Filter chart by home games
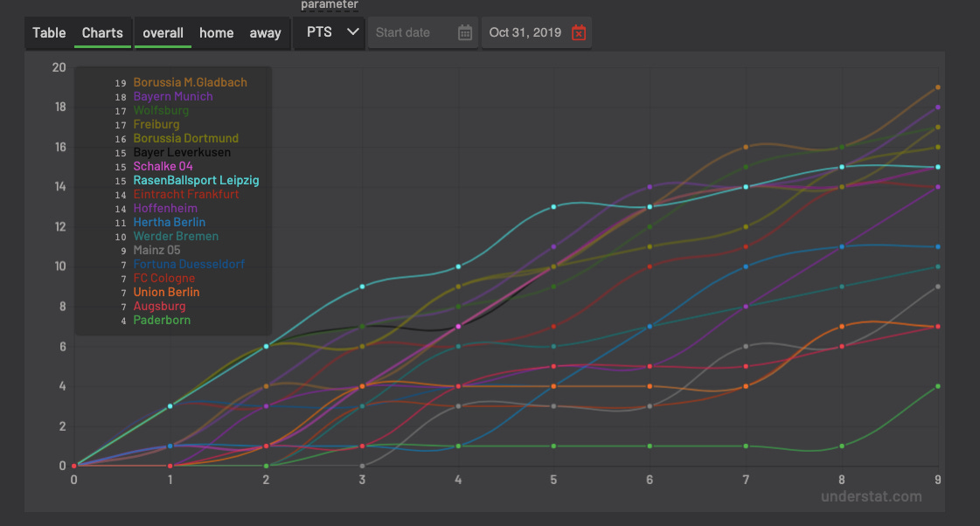The width and height of the screenshot is (980, 526). click(216, 32)
